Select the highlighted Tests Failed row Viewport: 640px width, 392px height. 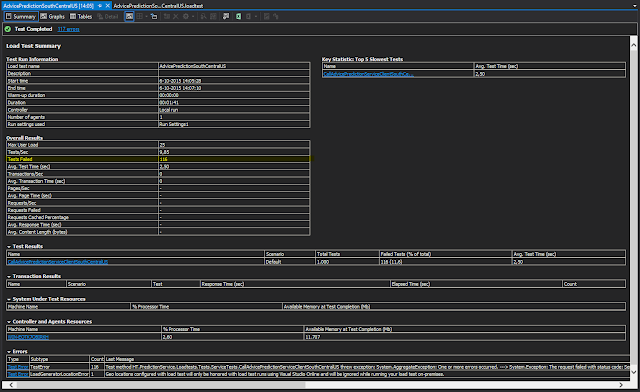pyautogui.click(x=158, y=159)
